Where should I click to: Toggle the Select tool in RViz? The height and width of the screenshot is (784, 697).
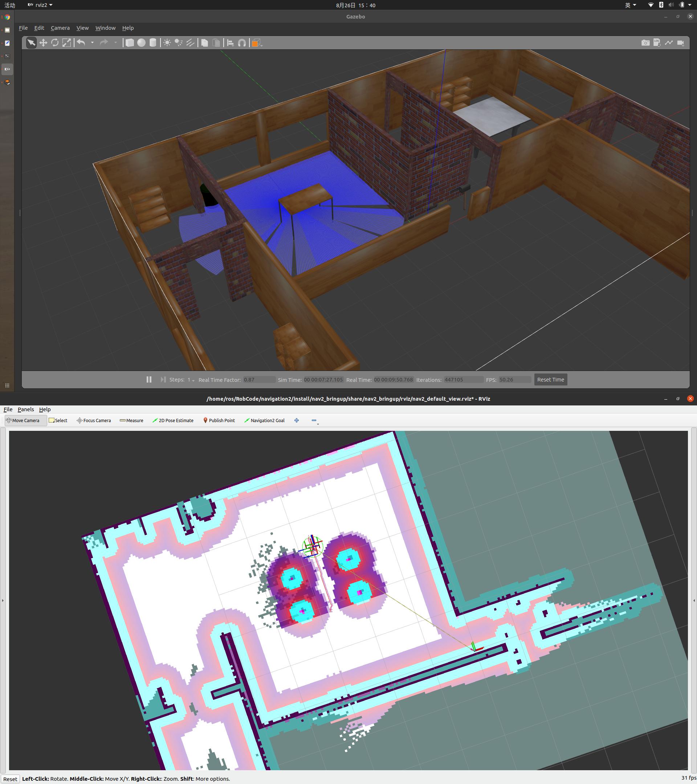(58, 420)
